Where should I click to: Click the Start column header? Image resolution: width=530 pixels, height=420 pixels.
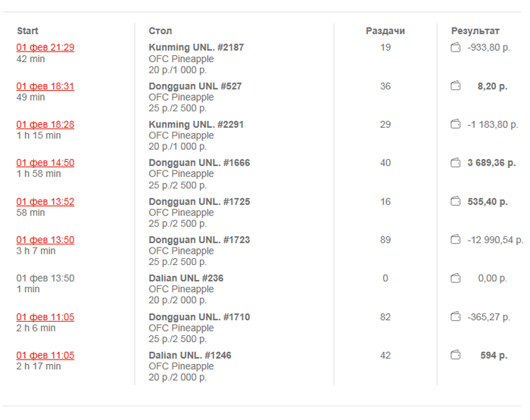coord(27,31)
